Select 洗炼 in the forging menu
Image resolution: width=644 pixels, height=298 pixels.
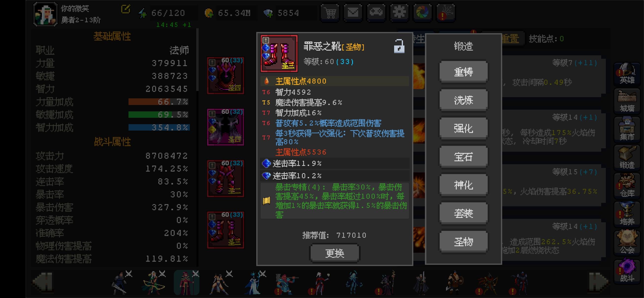tap(463, 100)
